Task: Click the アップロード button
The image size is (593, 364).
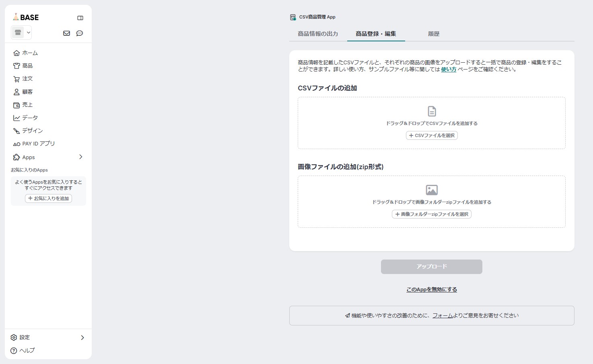Action: [432, 267]
